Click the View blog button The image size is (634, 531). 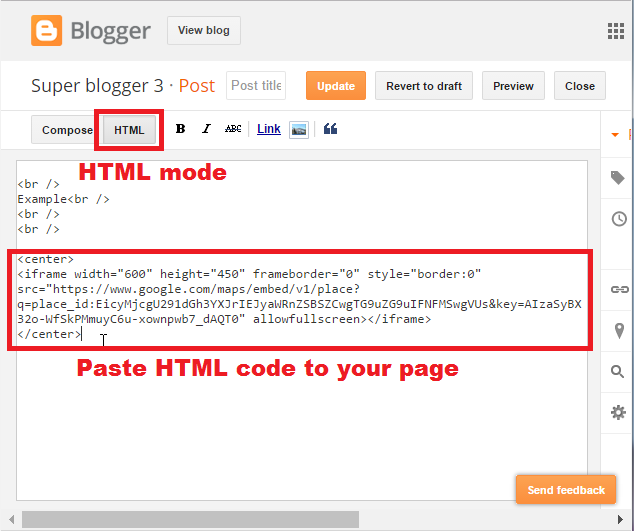[x=204, y=30]
